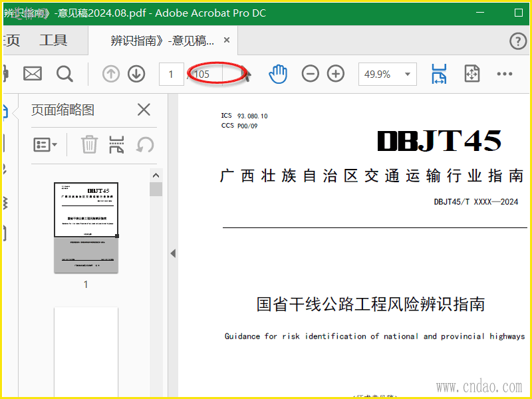
Task: Select the blank second page thumbnail
Action: click(86, 352)
